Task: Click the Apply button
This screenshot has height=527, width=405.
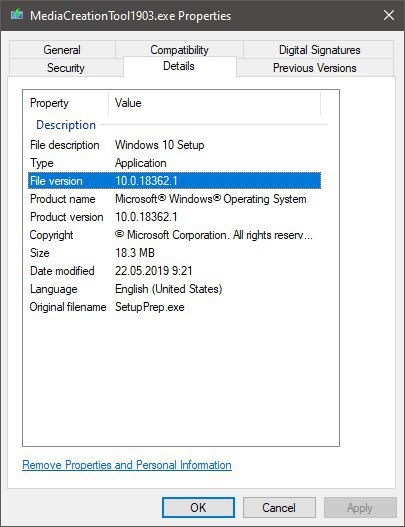Action: click(360, 508)
